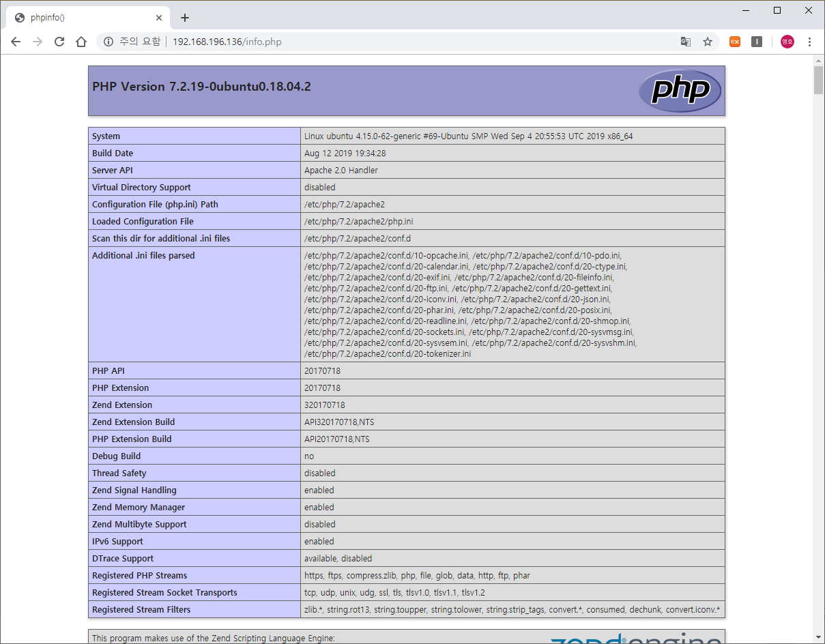Click the IPv6 Support label
The width and height of the screenshot is (825, 644).
(x=117, y=542)
